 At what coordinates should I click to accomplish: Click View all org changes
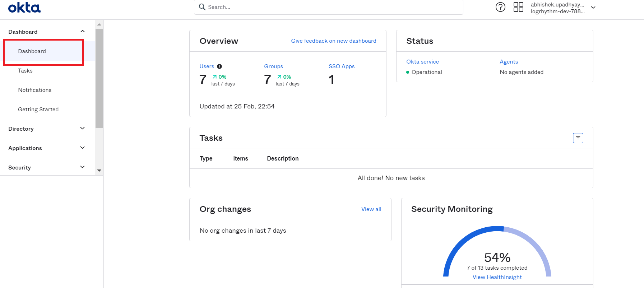(371, 209)
